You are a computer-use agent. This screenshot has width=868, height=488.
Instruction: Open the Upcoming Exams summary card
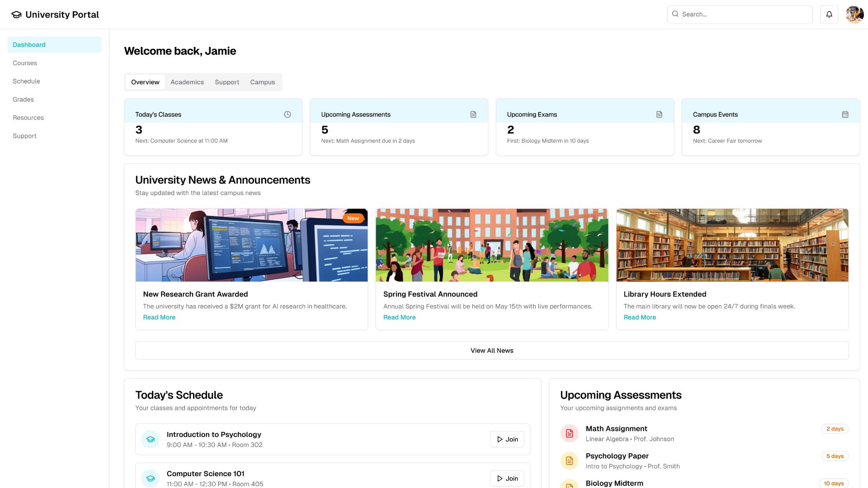585,127
